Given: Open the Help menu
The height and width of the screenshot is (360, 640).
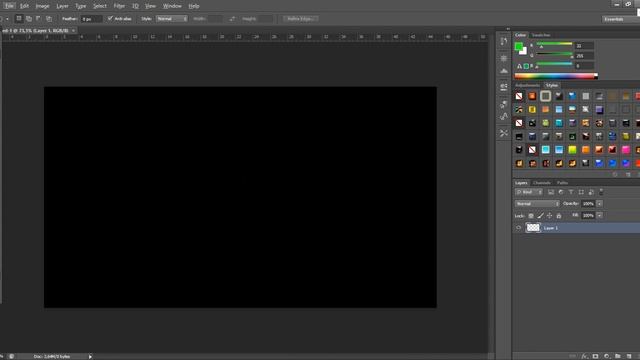Looking at the screenshot, I should pyautogui.click(x=194, y=6).
